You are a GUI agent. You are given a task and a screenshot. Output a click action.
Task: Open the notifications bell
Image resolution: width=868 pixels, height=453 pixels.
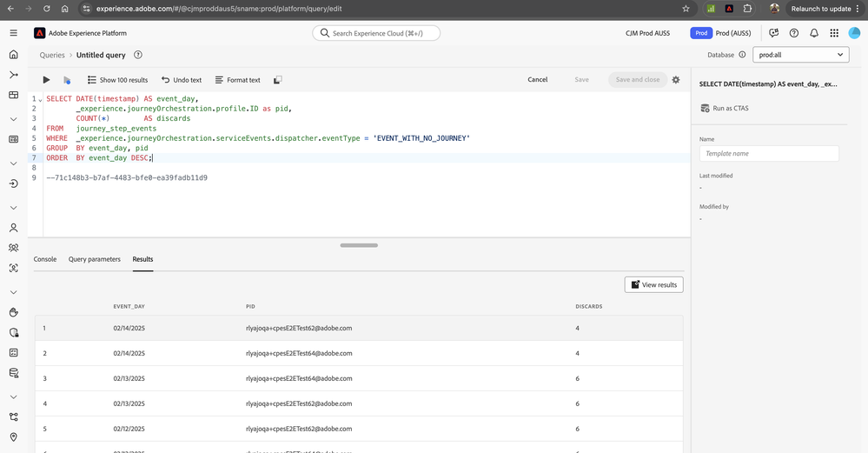[x=814, y=33]
